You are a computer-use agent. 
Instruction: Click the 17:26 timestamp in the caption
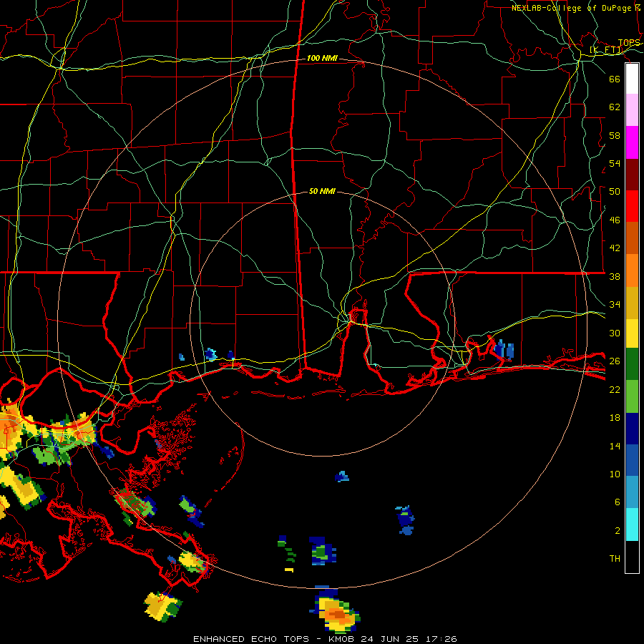(x=441, y=639)
